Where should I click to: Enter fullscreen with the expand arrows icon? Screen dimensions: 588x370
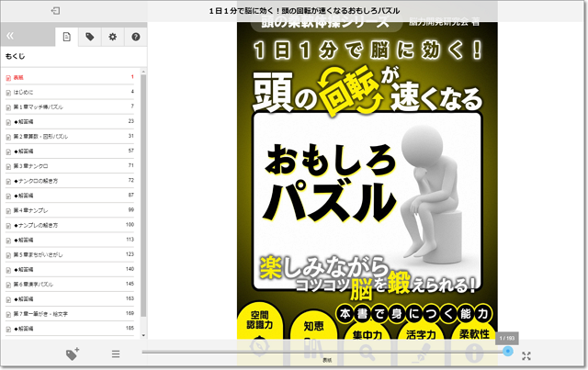526,355
